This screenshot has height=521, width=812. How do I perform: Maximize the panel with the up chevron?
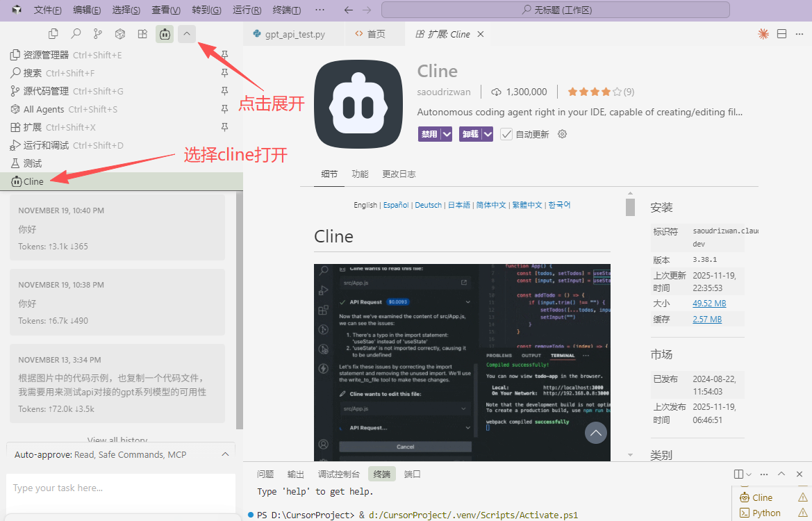tap(781, 474)
